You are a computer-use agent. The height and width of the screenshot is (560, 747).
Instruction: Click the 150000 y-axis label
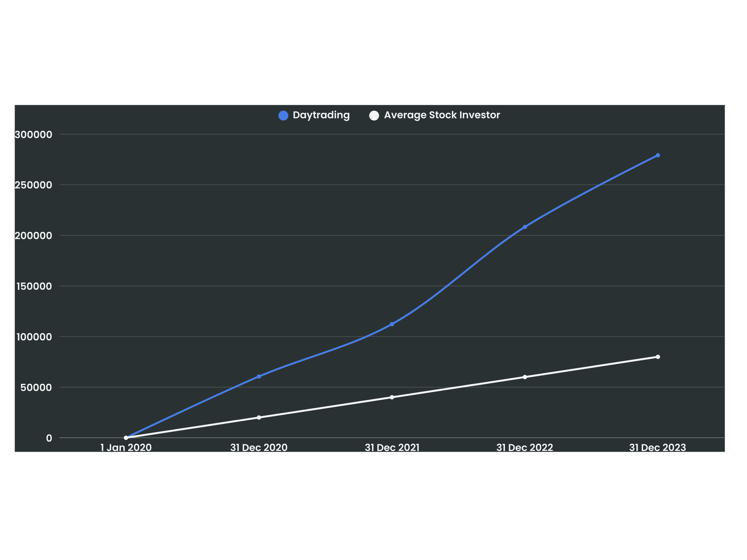coord(34,286)
